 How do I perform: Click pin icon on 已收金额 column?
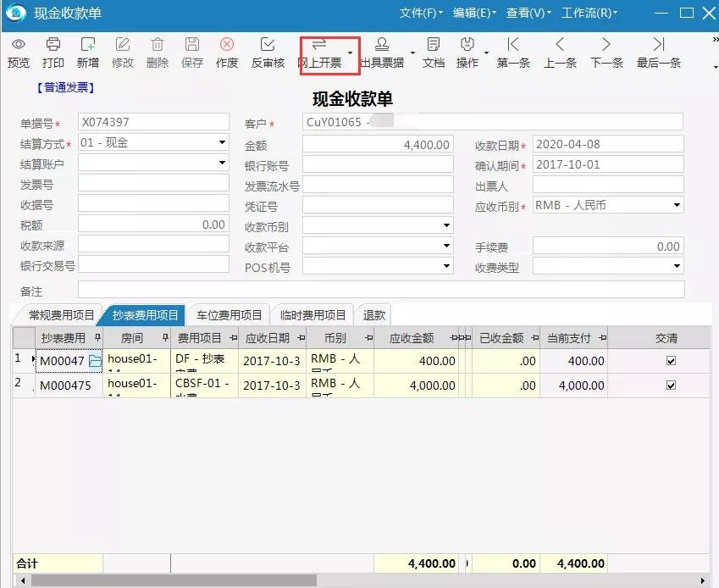534,338
